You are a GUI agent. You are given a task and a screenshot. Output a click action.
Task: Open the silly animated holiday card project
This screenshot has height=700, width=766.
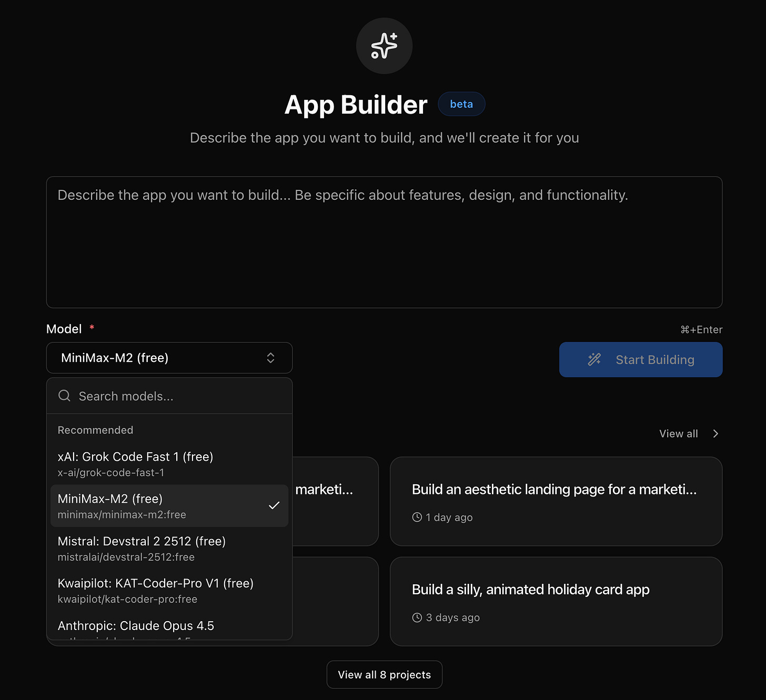pos(556,601)
